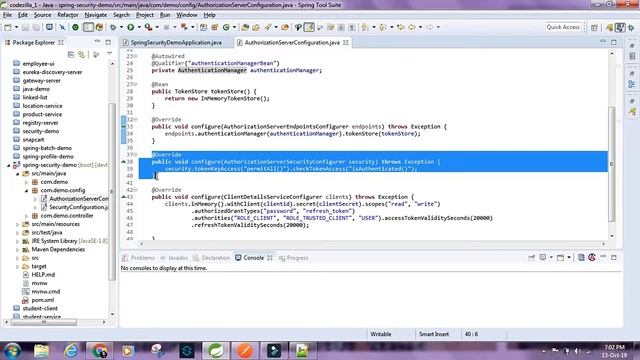Expand Maven Dependencies node
640x360 pixels.
(x=18, y=250)
